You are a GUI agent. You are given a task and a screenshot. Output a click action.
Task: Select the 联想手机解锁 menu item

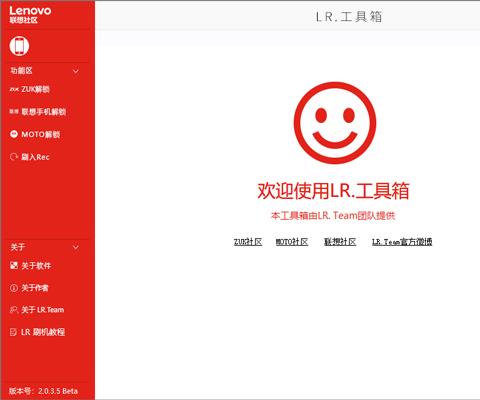44,112
